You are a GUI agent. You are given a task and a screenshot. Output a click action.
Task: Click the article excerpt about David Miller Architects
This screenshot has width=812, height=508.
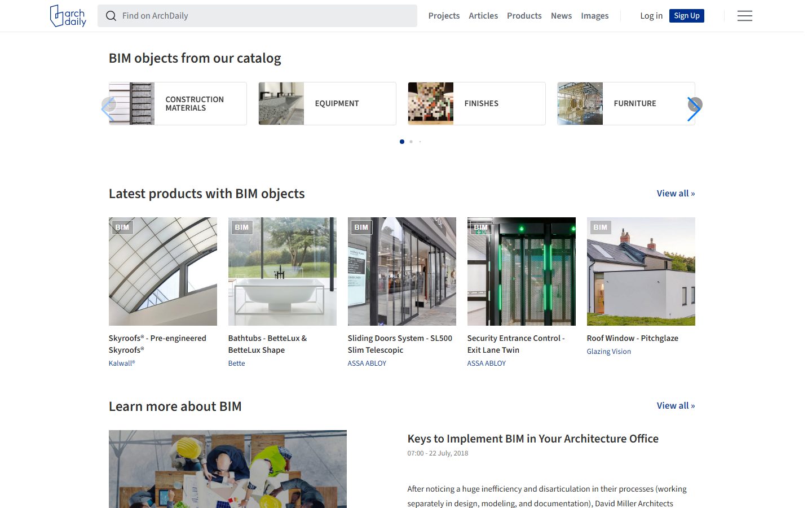tap(547, 496)
